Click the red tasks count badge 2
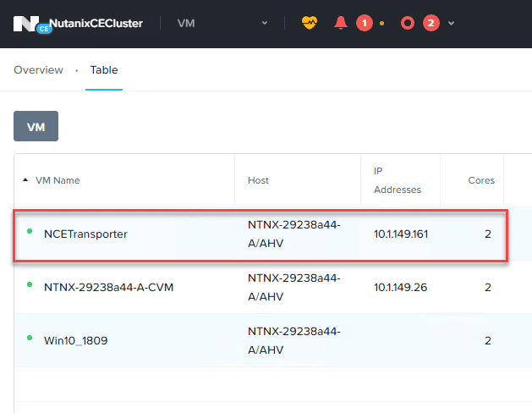The image size is (532, 413). [x=431, y=23]
